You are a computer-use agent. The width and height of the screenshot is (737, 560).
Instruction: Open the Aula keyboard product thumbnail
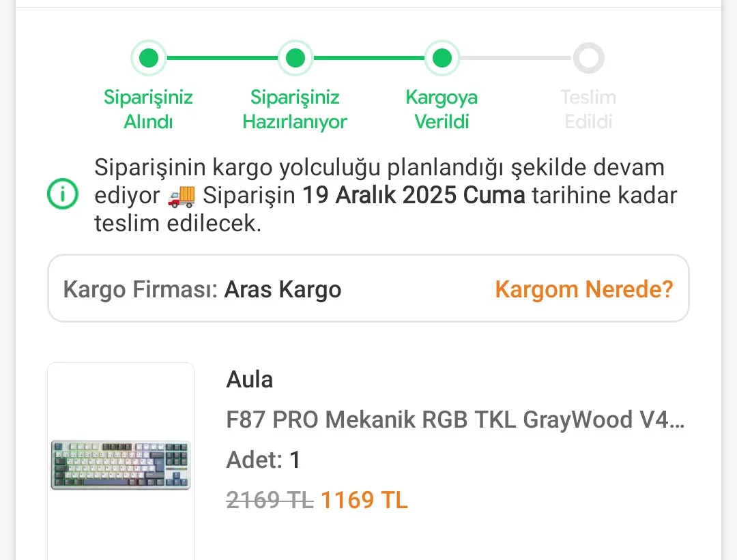coord(121,465)
